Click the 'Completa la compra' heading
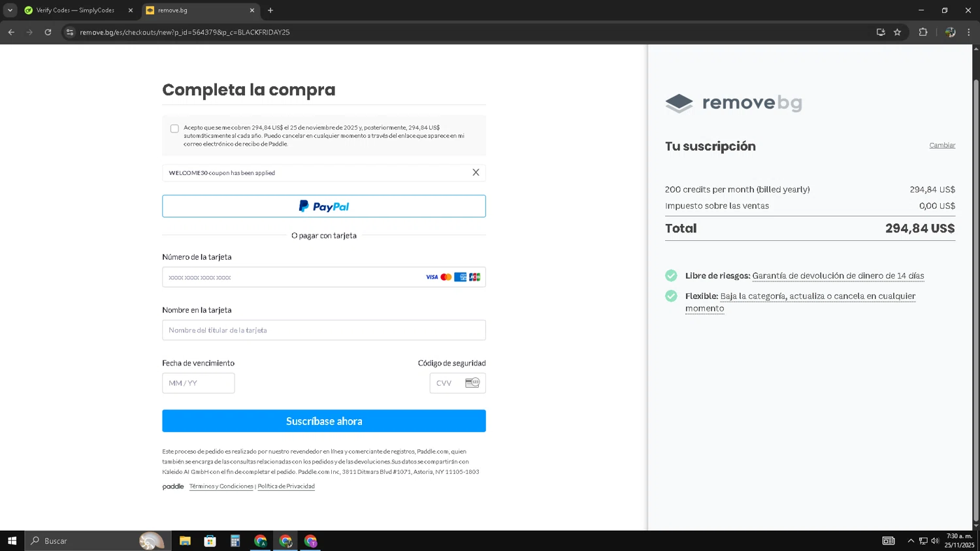This screenshot has width=980, height=551. click(249, 89)
